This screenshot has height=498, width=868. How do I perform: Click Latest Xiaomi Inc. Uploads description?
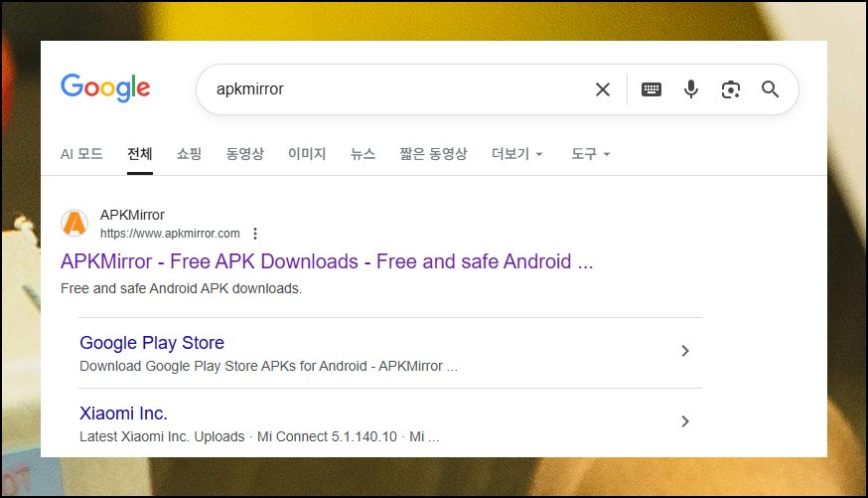click(259, 436)
